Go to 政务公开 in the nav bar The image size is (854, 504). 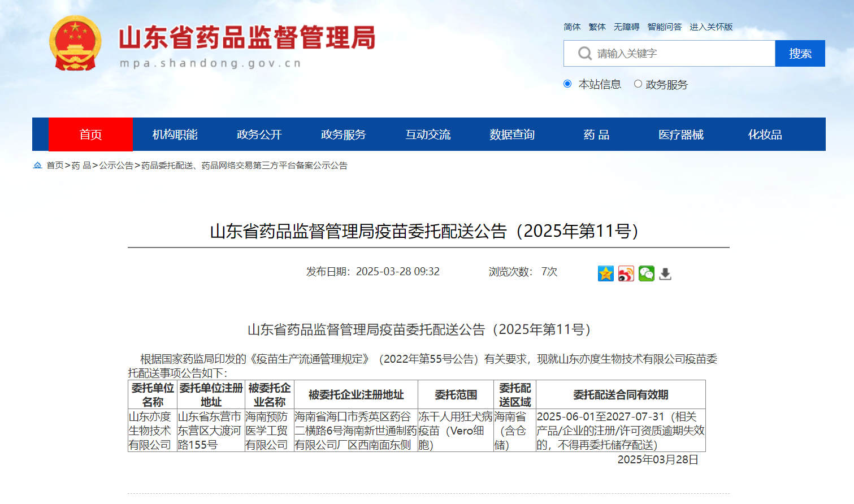click(259, 134)
